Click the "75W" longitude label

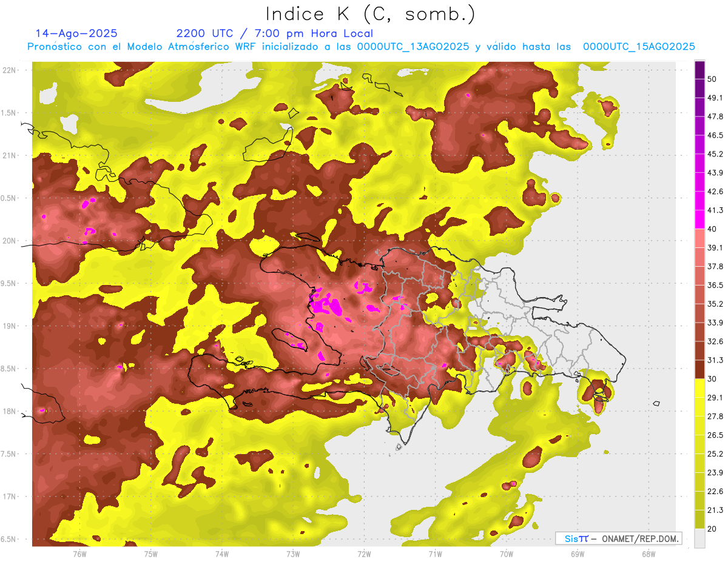tap(151, 554)
